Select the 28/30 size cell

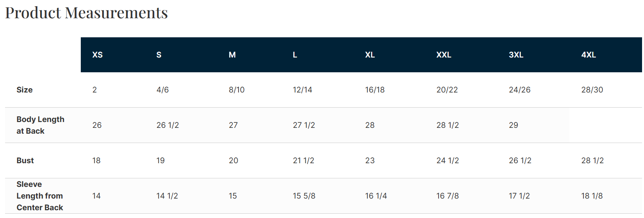pyautogui.click(x=592, y=90)
